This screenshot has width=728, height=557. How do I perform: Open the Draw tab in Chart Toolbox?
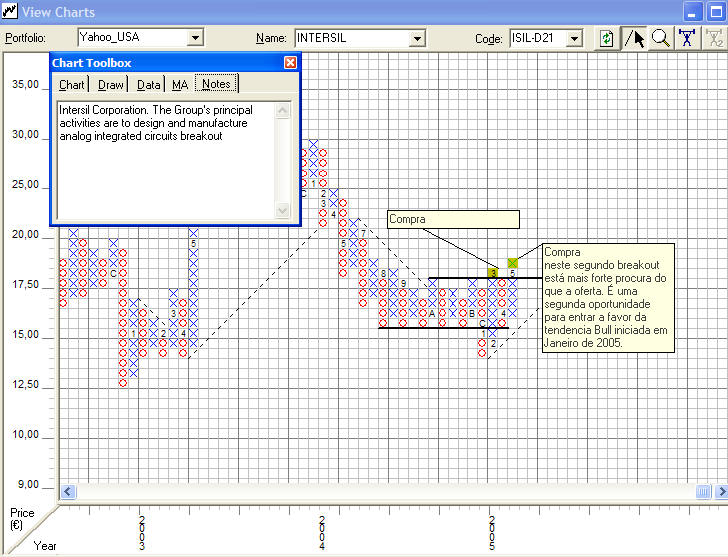(111, 85)
